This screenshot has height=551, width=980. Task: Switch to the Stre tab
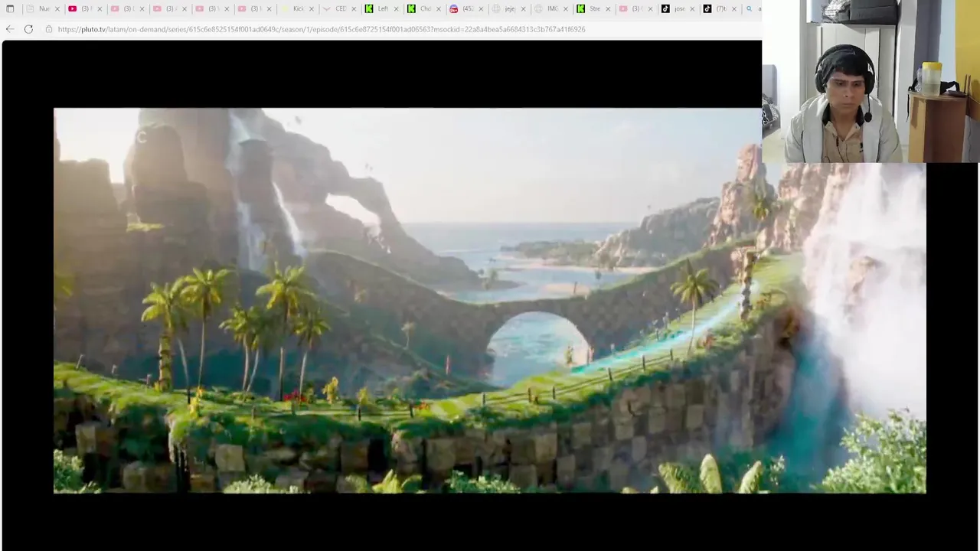[594, 8]
